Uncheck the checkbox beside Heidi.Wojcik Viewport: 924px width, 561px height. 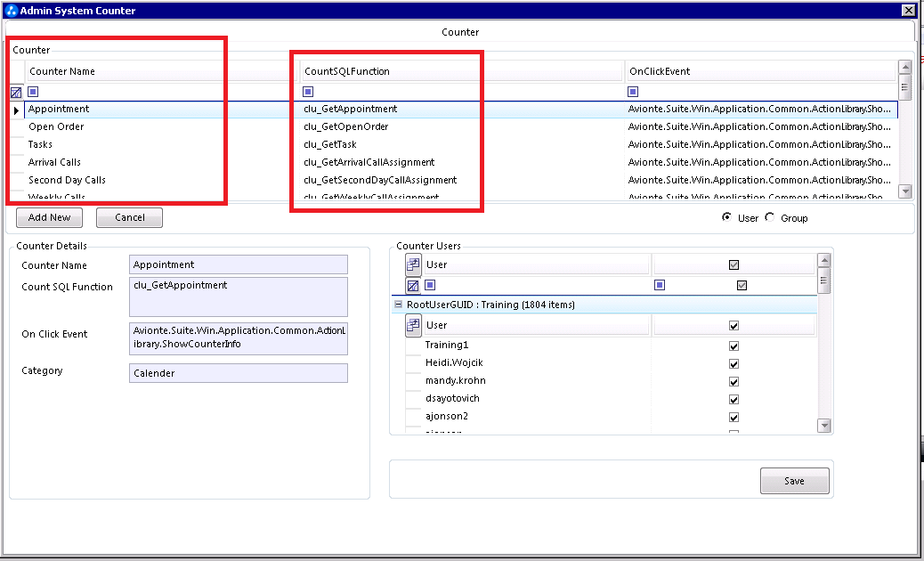(x=734, y=363)
